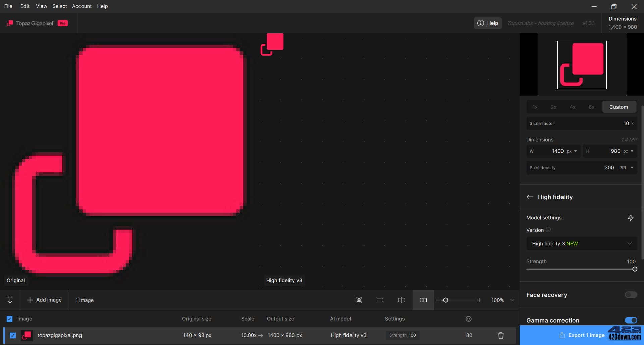The width and height of the screenshot is (644, 345).
Task: Open the 100% zoom level dropdown
Action: point(502,300)
